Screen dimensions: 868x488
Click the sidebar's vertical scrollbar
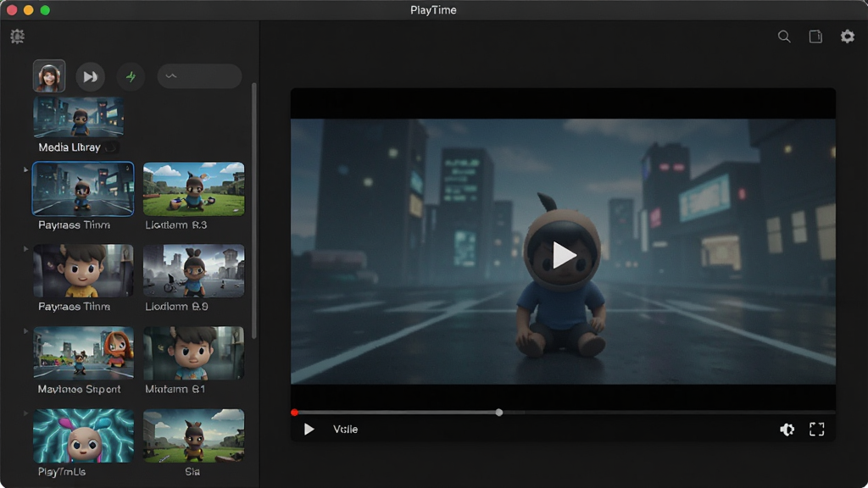254,210
